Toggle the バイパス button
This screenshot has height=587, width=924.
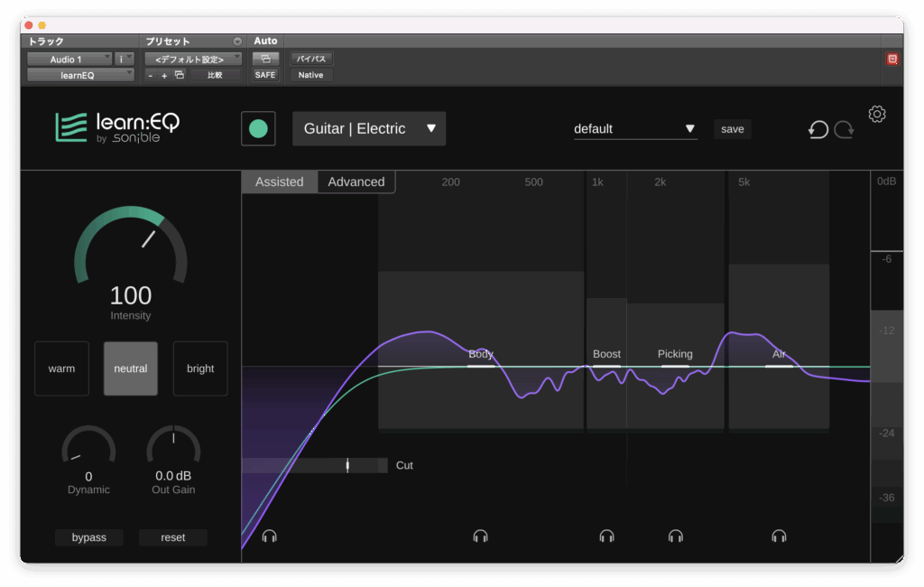coord(311,59)
